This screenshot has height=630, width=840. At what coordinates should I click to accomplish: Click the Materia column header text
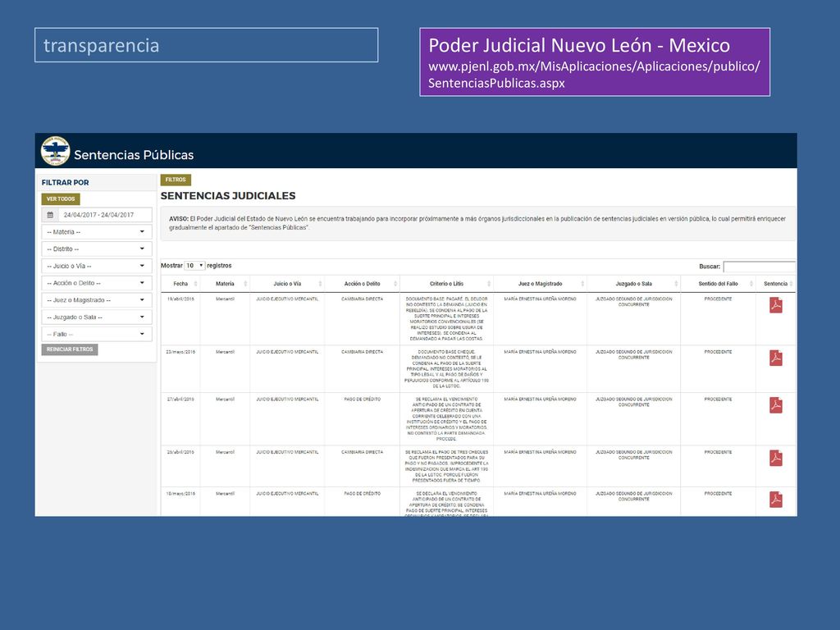coord(225,284)
